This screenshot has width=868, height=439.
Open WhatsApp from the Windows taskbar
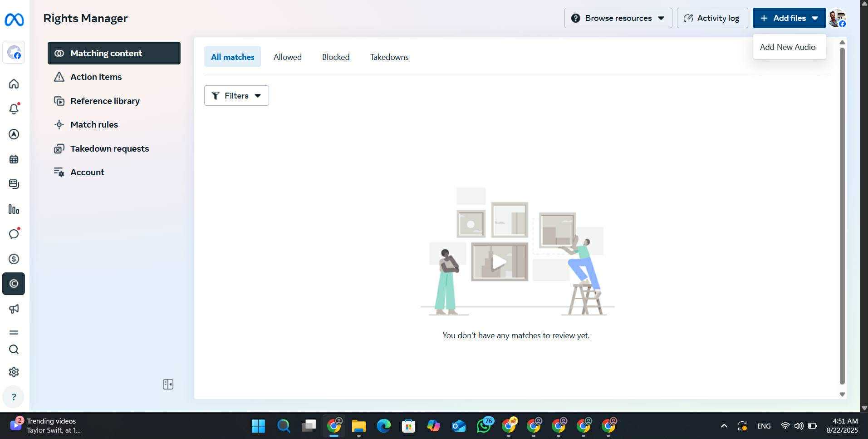(484, 426)
